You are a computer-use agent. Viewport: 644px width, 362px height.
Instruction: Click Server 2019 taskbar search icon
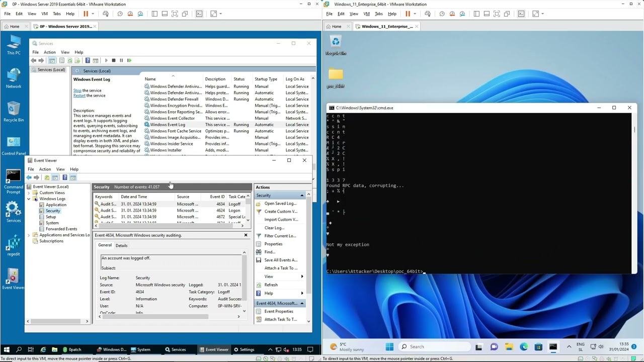(19, 349)
